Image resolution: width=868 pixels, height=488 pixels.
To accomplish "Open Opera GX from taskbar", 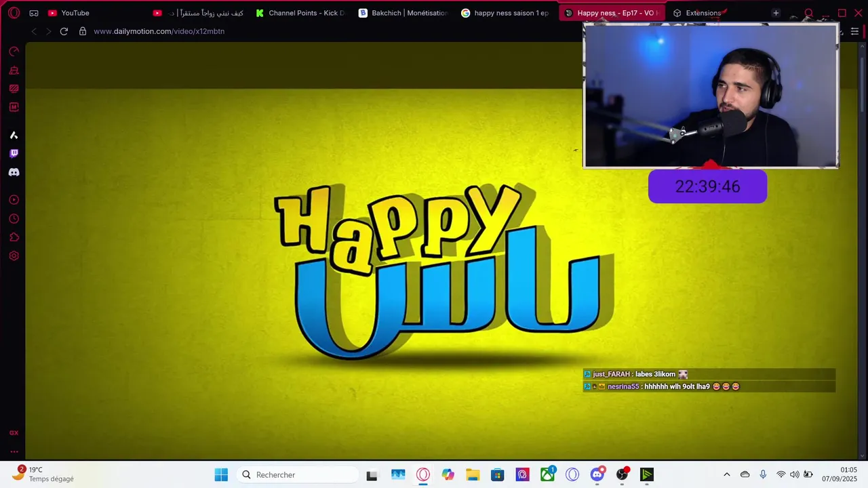I will pos(423,474).
